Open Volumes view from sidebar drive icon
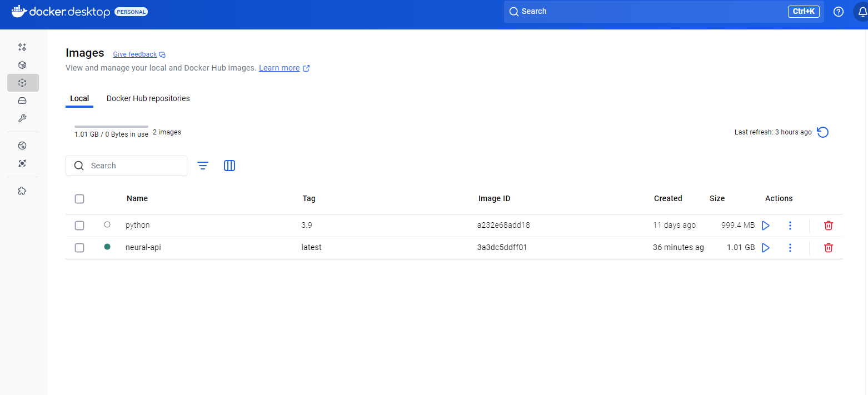Image resolution: width=868 pixels, height=395 pixels. 22,101
